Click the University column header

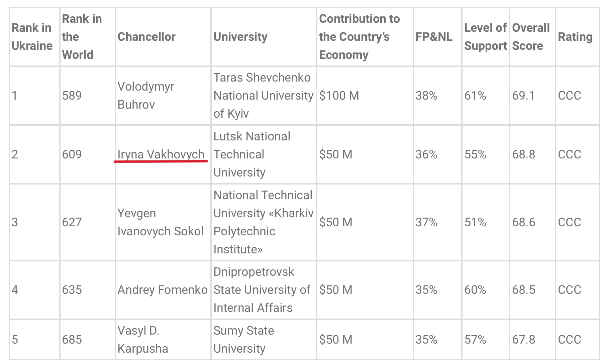[x=240, y=37]
